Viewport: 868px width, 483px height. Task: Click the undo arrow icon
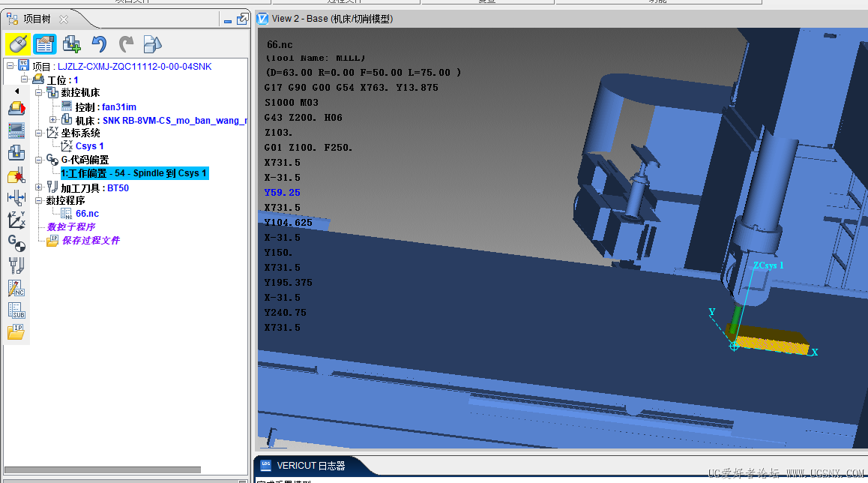pyautogui.click(x=99, y=43)
